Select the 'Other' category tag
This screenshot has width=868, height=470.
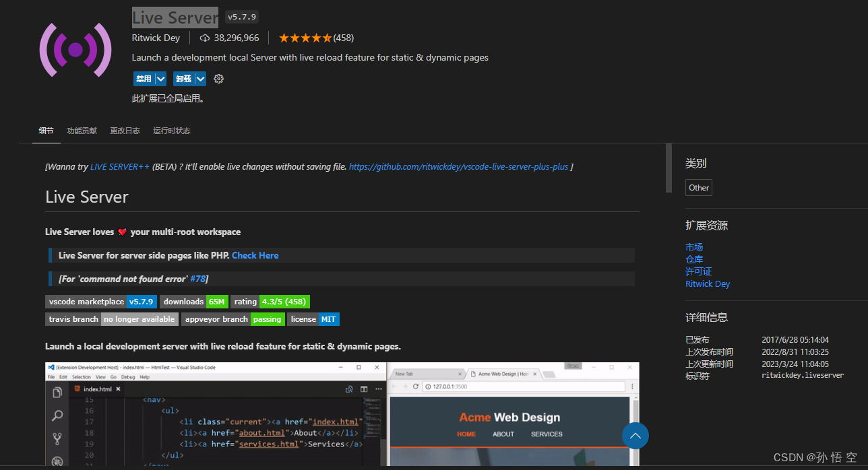point(699,188)
